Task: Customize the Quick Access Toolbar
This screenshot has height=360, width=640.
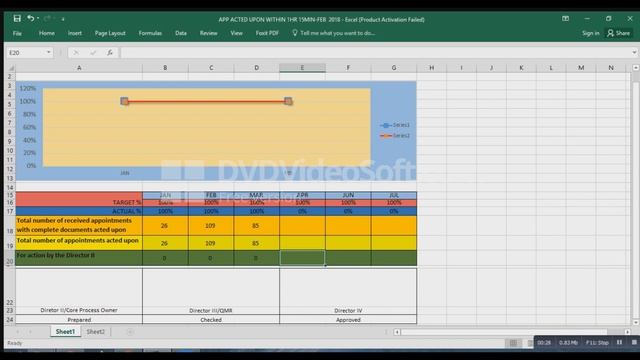Action: point(63,19)
